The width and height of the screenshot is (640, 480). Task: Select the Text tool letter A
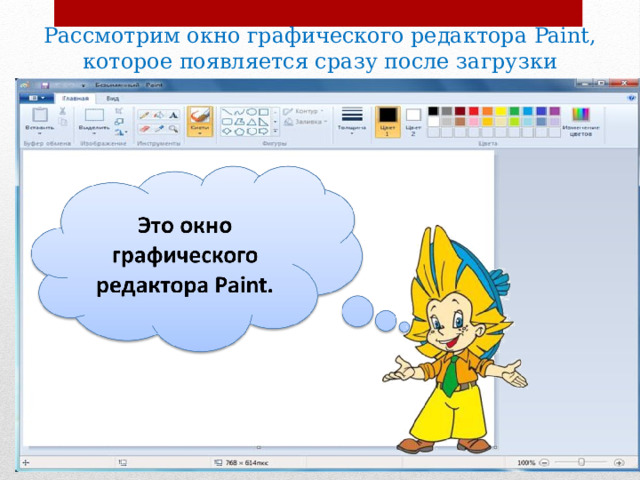173,115
